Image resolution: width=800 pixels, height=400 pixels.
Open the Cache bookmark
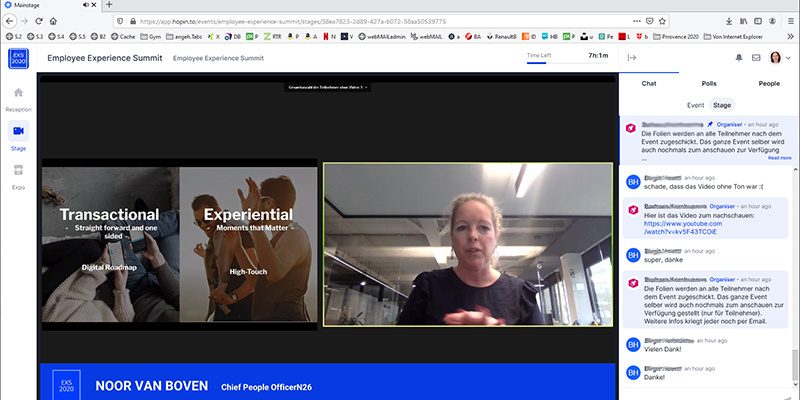pyautogui.click(x=123, y=37)
